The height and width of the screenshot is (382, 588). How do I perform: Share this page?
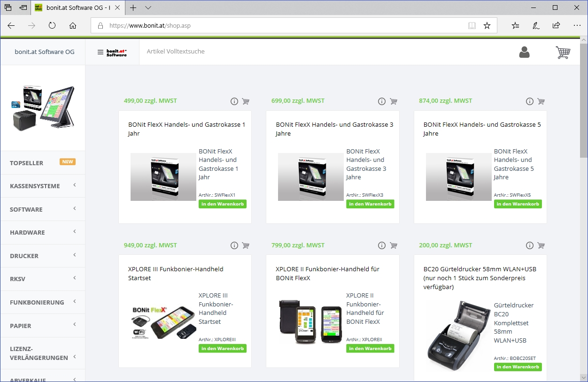pyautogui.click(x=557, y=26)
